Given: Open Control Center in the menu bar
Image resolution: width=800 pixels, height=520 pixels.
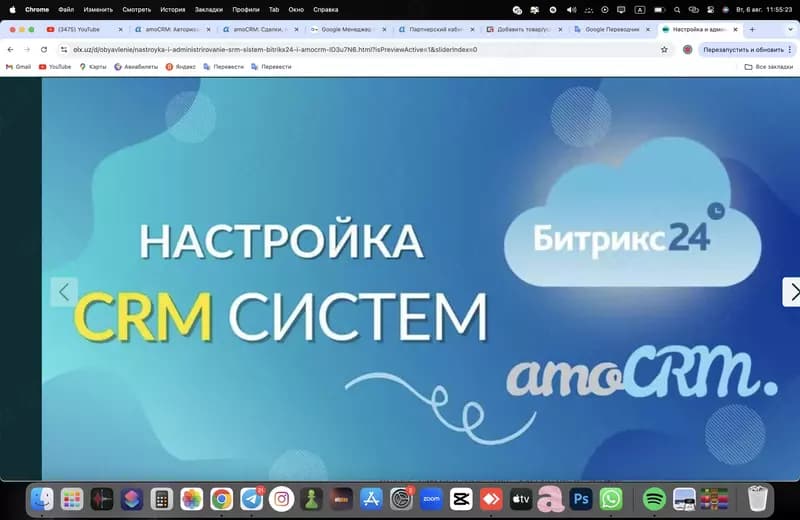Looking at the screenshot, I should pyautogui.click(x=710, y=10).
